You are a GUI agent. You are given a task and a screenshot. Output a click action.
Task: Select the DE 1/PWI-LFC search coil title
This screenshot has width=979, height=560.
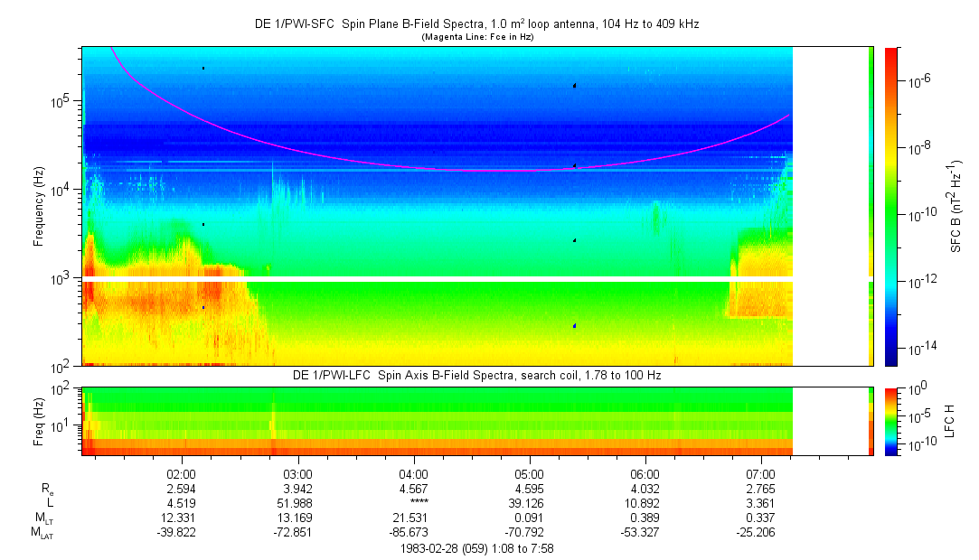click(476, 375)
